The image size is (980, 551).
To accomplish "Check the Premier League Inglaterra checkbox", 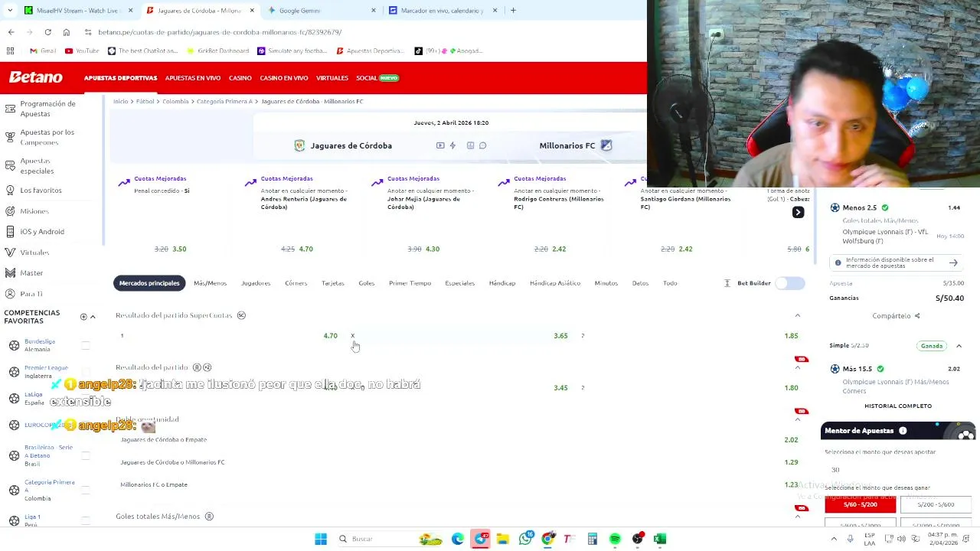I will click(85, 372).
